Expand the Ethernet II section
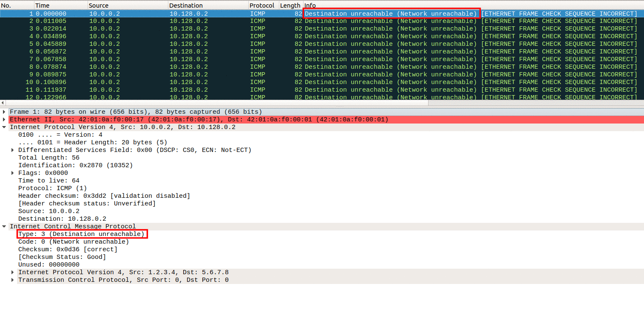Screen dimensions: 644x309 point(4,120)
